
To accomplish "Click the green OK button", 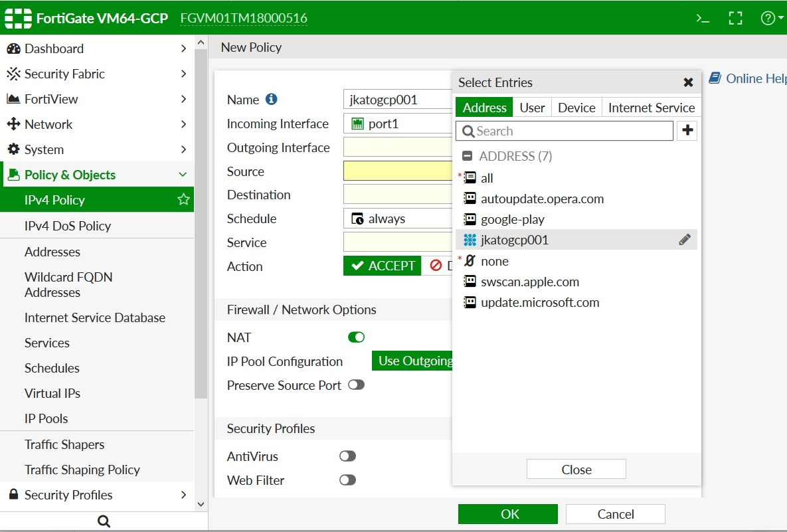I will click(x=507, y=514).
